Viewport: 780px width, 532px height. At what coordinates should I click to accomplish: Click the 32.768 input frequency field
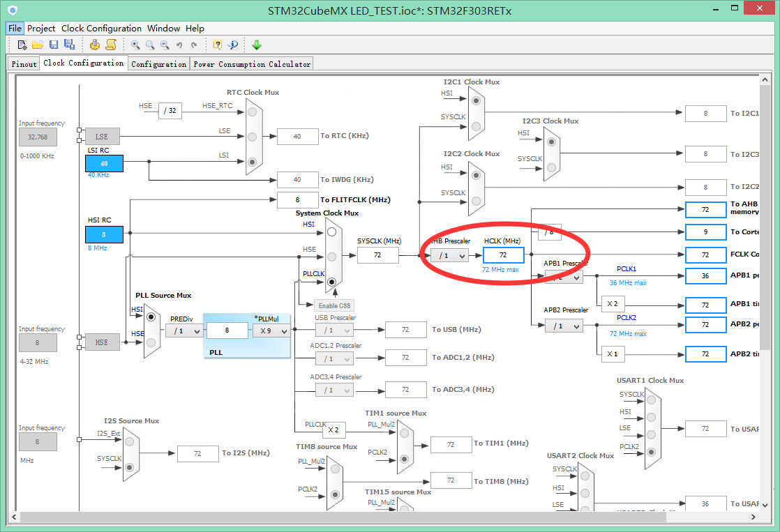point(38,137)
